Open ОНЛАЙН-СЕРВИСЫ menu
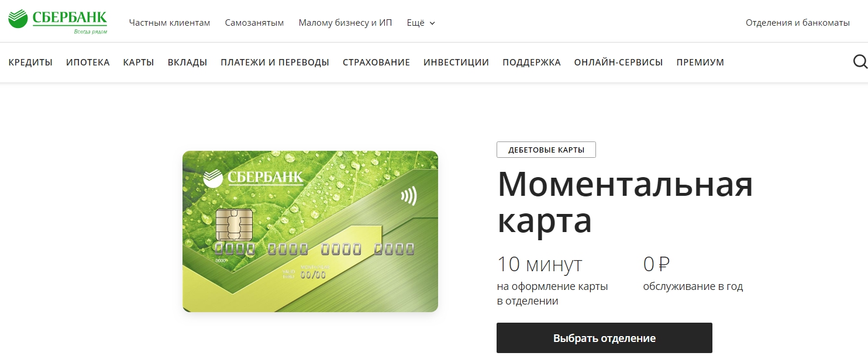Screen dimensions: 868x363 coord(618,63)
